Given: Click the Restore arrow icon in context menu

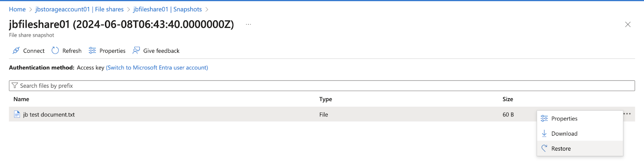Looking at the screenshot, I should click(x=544, y=149).
